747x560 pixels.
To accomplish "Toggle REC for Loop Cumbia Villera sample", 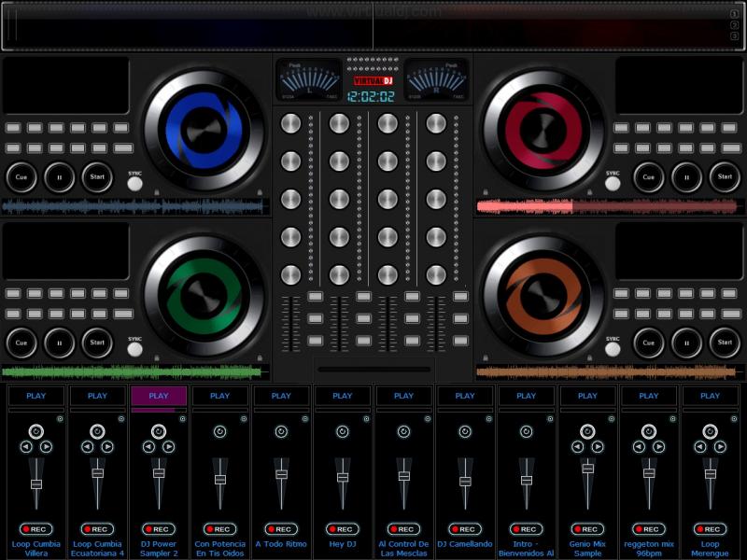I will pyautogui.click(x=36, y=529).
